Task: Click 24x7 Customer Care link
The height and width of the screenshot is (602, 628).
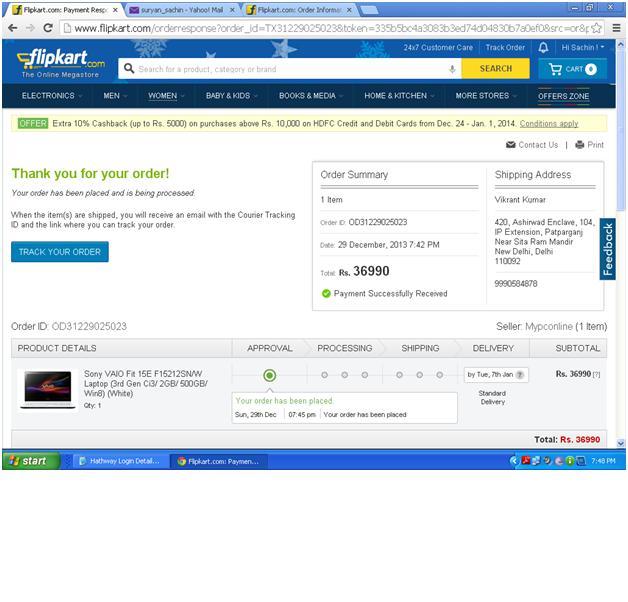Action: pyautogui.click(x=438, y=48)
